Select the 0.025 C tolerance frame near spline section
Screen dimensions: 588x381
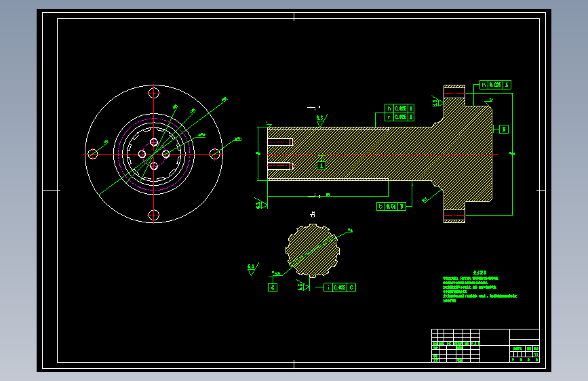pyautogui.click(x=340, y=287)
